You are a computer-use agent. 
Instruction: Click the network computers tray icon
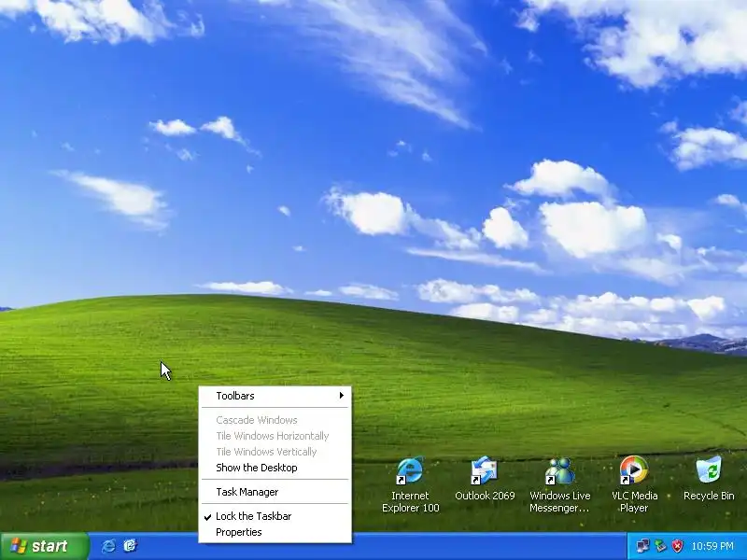coord(642,546)
